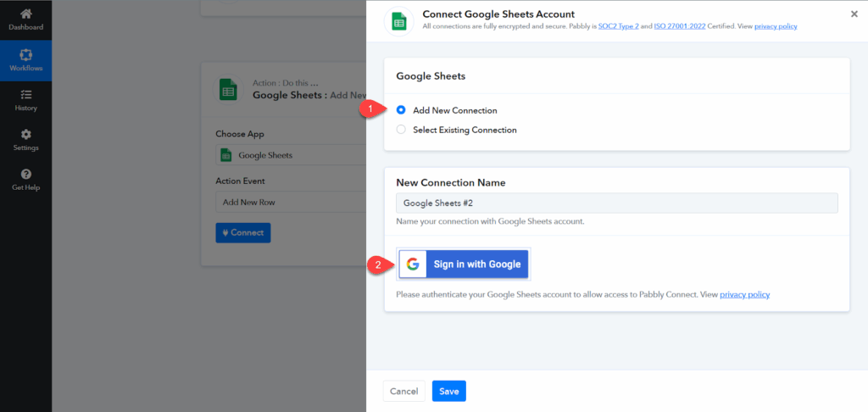
Task: Click the Save button
Action: tap(449, 391)
